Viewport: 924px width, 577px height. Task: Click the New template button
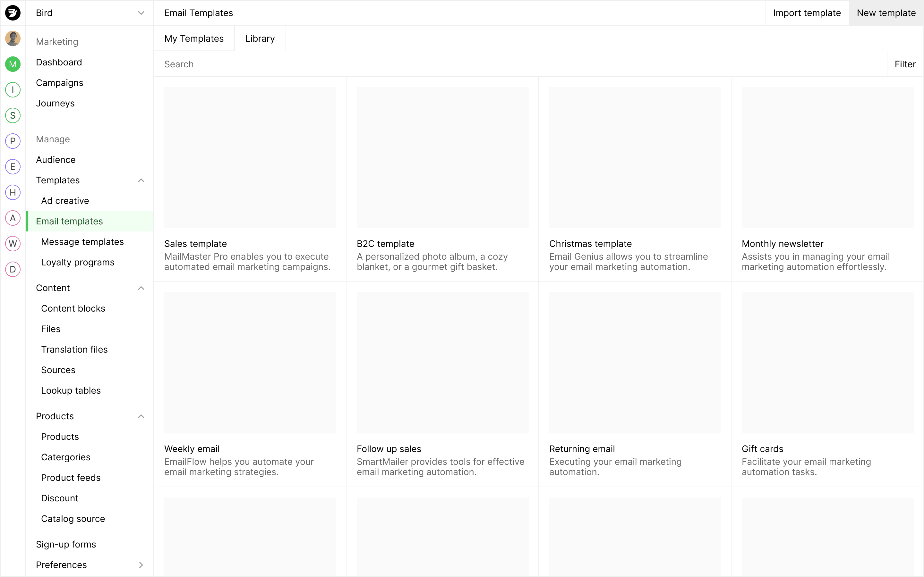pos(886,13)
